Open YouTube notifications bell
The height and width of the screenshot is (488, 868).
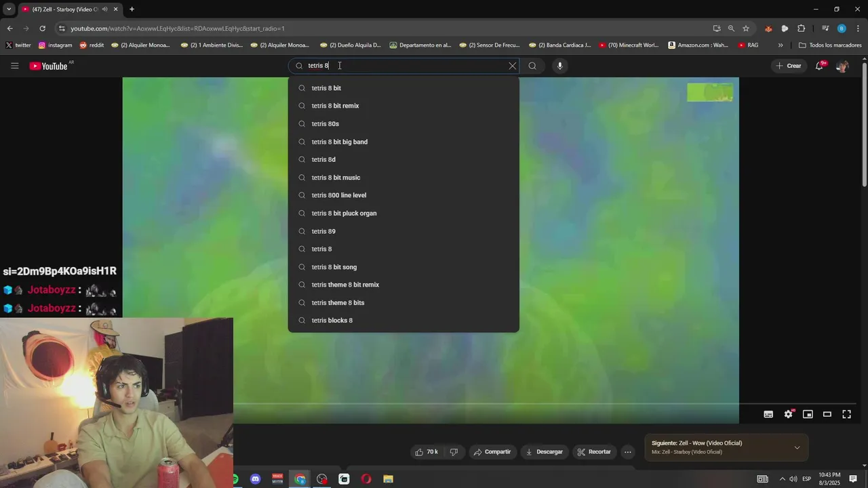tap(820, 66)
